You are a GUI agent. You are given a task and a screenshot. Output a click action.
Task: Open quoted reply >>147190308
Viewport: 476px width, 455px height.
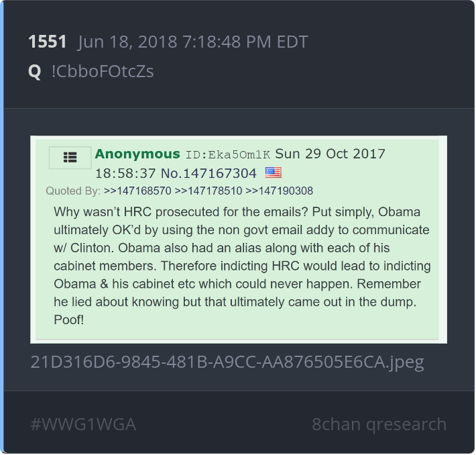[x=280, y=191]
